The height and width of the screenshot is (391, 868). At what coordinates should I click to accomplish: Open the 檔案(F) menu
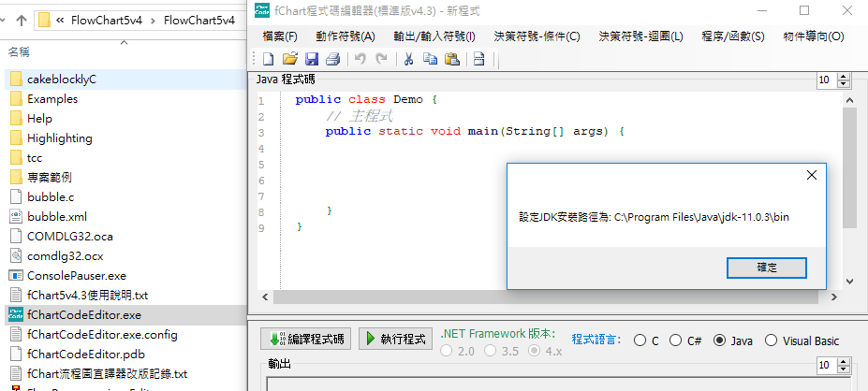[280, 36]
